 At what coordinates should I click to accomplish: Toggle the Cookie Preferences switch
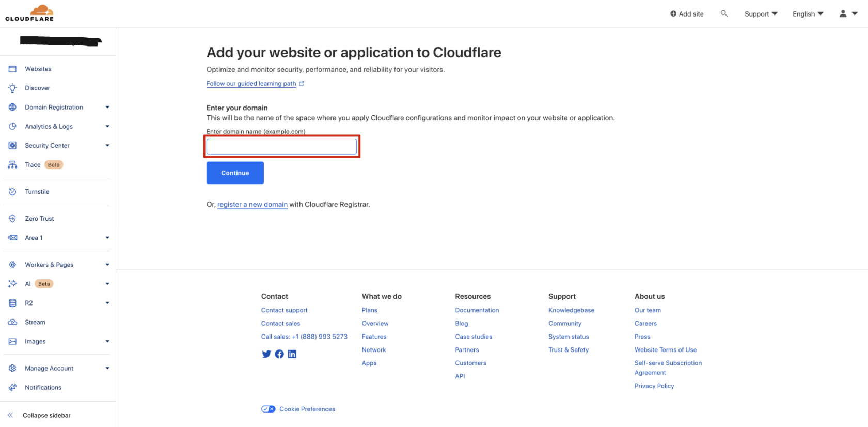(x=268, y=409)
